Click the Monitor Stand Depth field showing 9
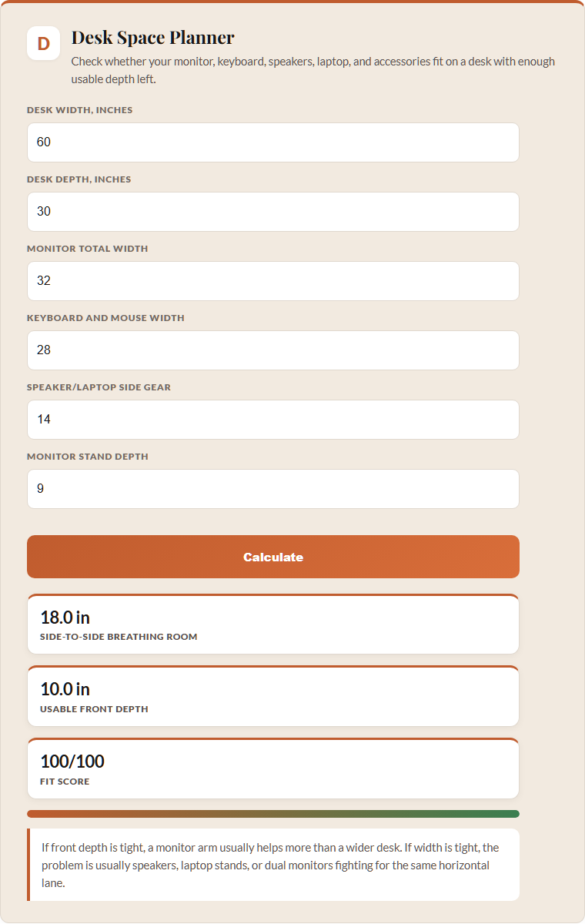Image resolution: width=585 pixels, height=924 pixels. tap(273, 489)
